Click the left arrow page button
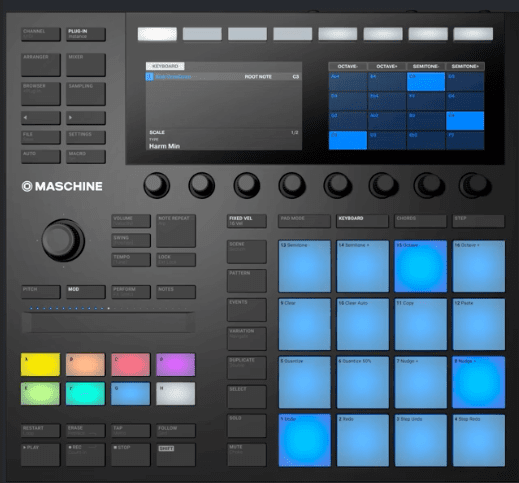The image size is (519, 483). [41, 118]
